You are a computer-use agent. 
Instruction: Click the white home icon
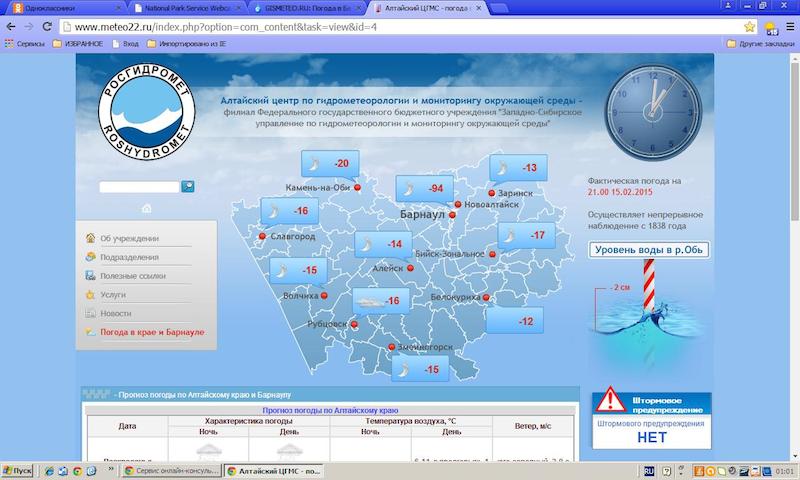tap(147, 208)
